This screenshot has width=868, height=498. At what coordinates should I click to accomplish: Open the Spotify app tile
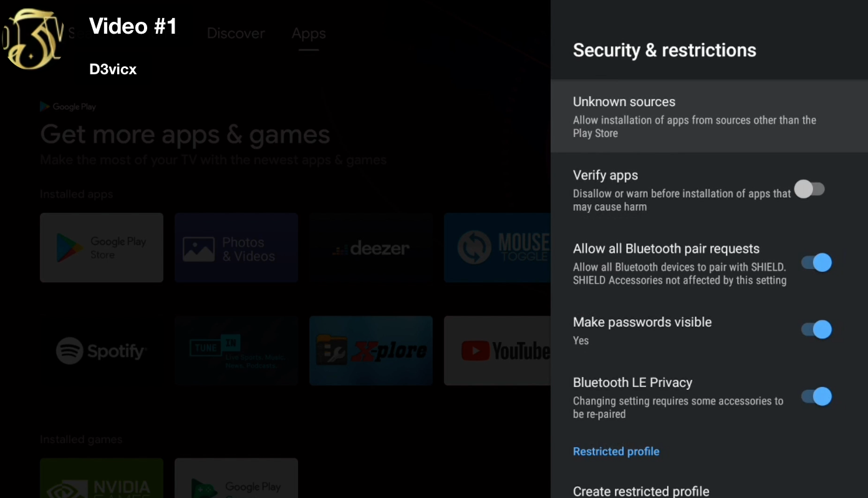click(x=102, y=351)
